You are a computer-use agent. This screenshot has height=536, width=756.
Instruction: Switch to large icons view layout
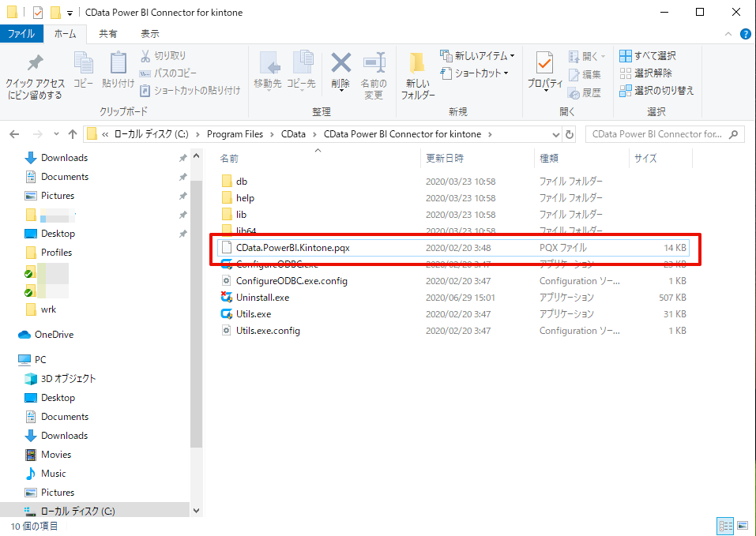click(743, 526)
